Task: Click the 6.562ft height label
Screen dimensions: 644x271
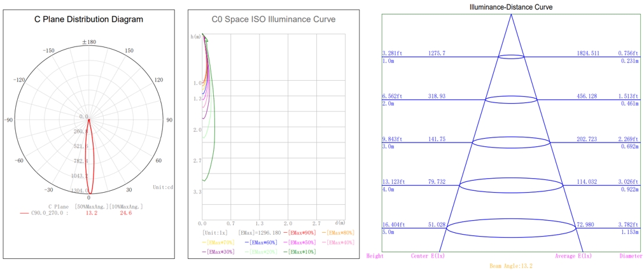Action: 392,96
